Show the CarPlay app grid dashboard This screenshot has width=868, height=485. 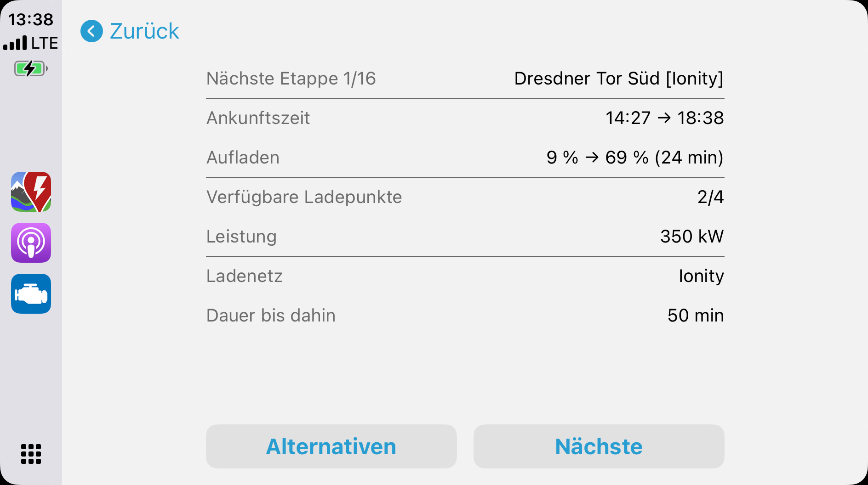tap(31, 454)
